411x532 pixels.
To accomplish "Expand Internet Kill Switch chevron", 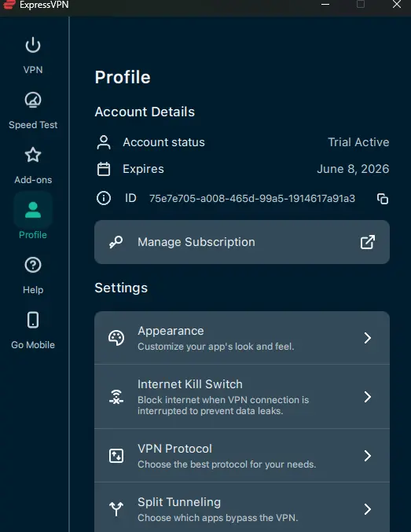I will coord(368,397).
